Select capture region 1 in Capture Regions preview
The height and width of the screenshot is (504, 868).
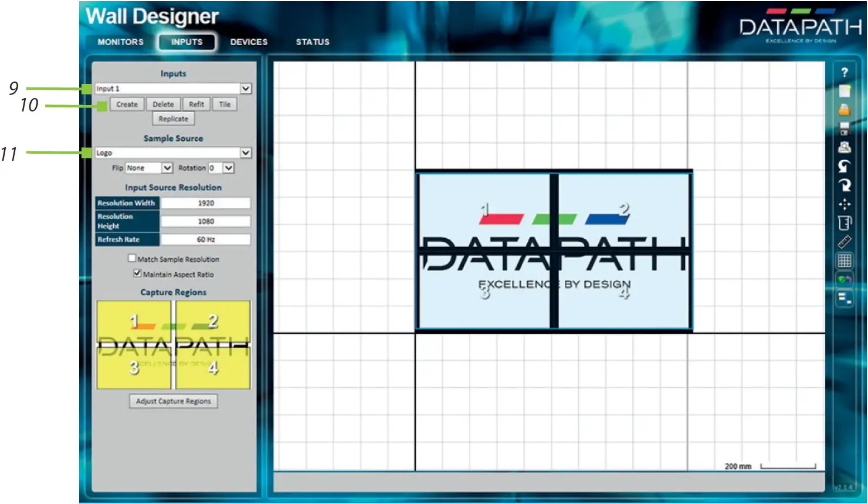coord(134,322)
